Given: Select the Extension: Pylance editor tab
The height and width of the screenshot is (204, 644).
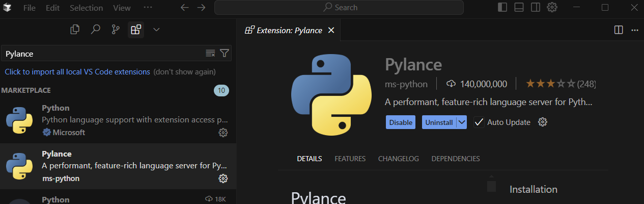Looking at the screenshot, I should click(x=289, y=30).
